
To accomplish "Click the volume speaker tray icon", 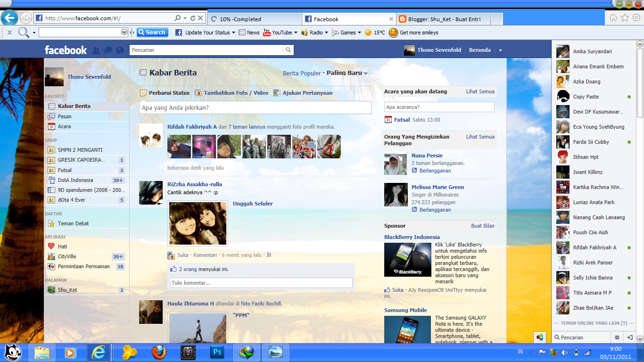I will click(564, 352).
